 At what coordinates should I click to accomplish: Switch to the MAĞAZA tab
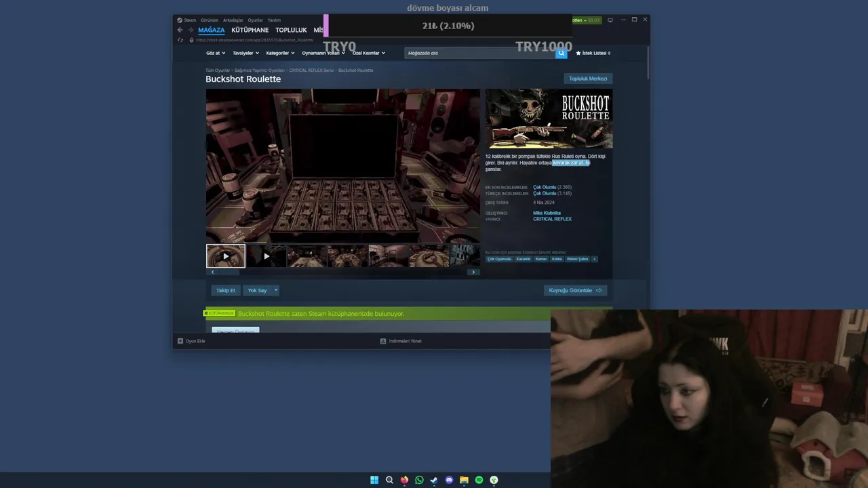point(212,30)
